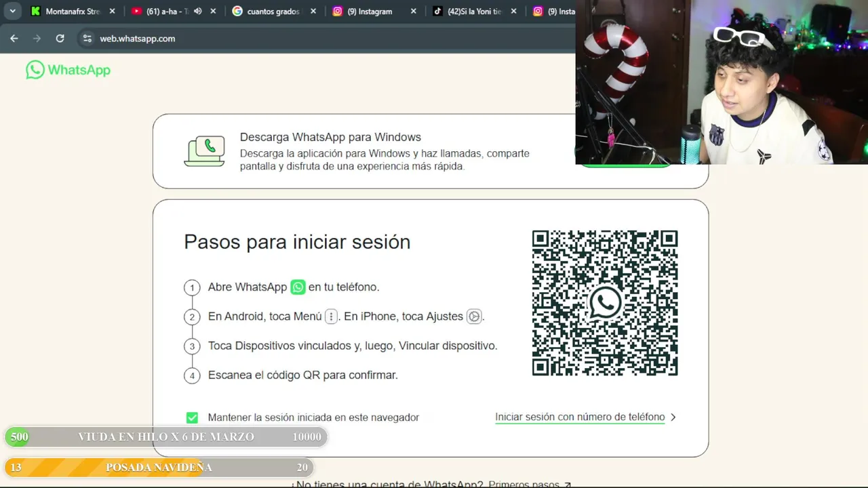Click the browser forward arrow

(x=37, y=39)
